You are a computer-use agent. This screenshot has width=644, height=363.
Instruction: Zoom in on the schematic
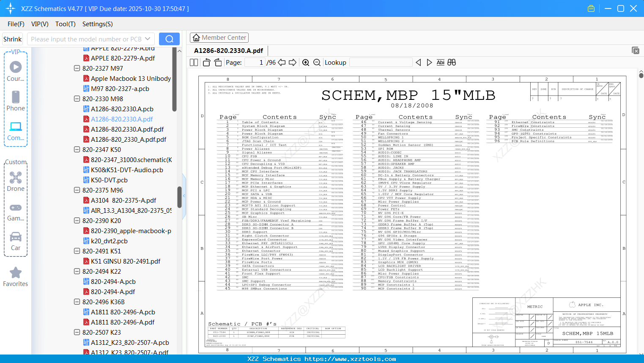[x=306, y=63]
